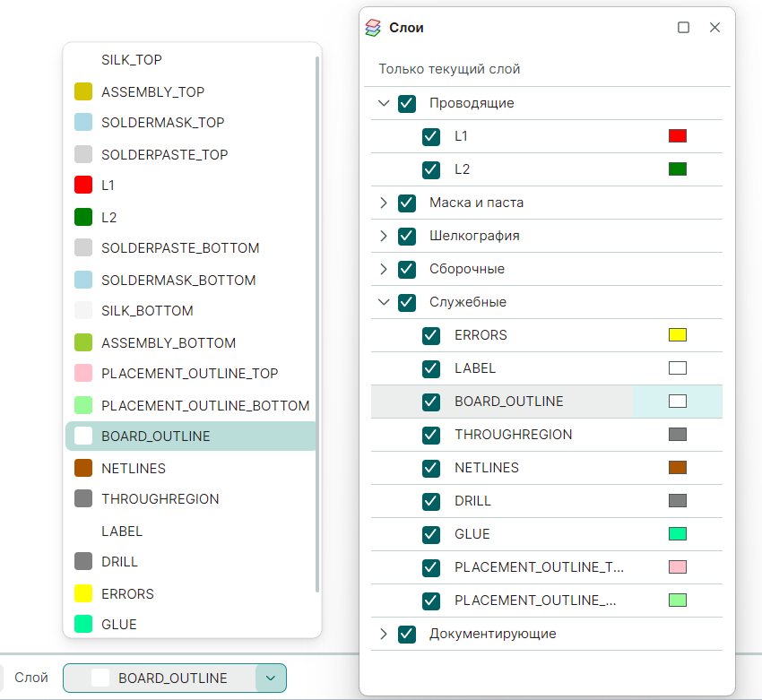Screen dimensions: 762x700
Task: Click the yellow ASSEMBLY_TOP color icon
Action: click(x=82, y=91)
